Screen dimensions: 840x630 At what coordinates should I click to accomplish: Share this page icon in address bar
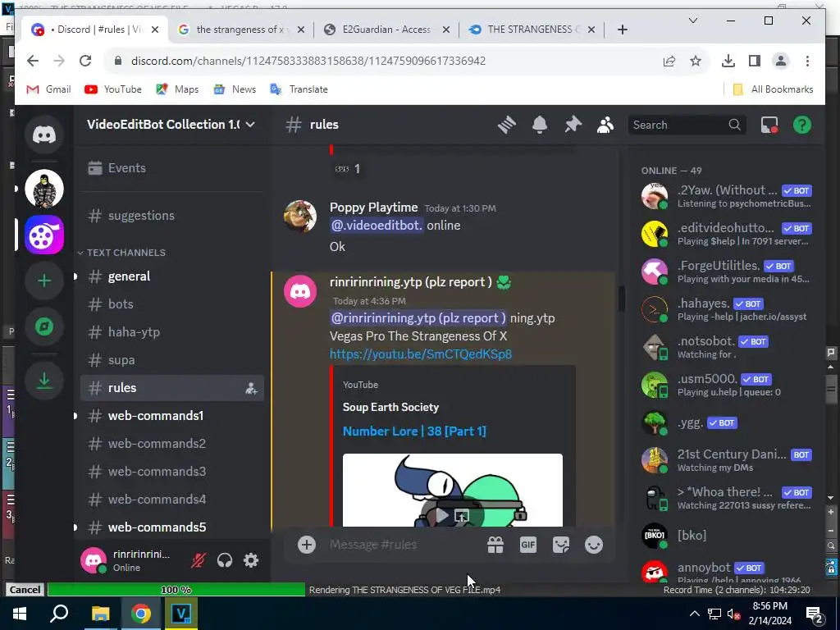click(669, 61)
